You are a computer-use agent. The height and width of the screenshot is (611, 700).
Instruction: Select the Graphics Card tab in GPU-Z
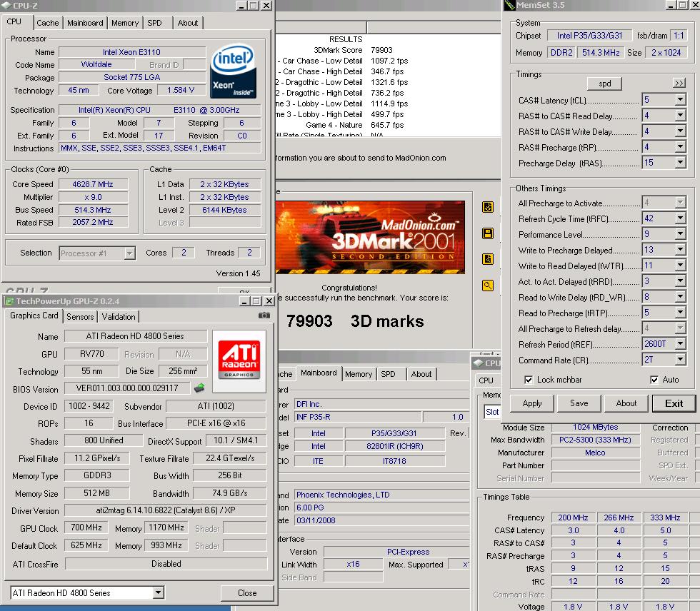click(x=34, y=315)
